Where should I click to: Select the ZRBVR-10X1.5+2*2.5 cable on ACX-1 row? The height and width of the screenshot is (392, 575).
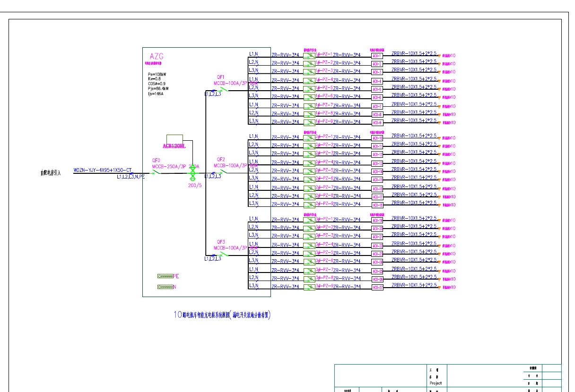414,54
